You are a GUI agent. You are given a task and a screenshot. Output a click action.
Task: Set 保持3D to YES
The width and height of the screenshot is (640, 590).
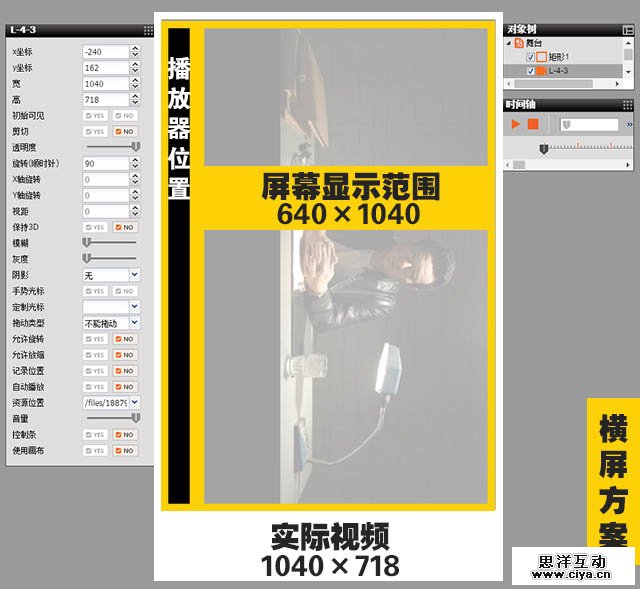tap(95, 227)
